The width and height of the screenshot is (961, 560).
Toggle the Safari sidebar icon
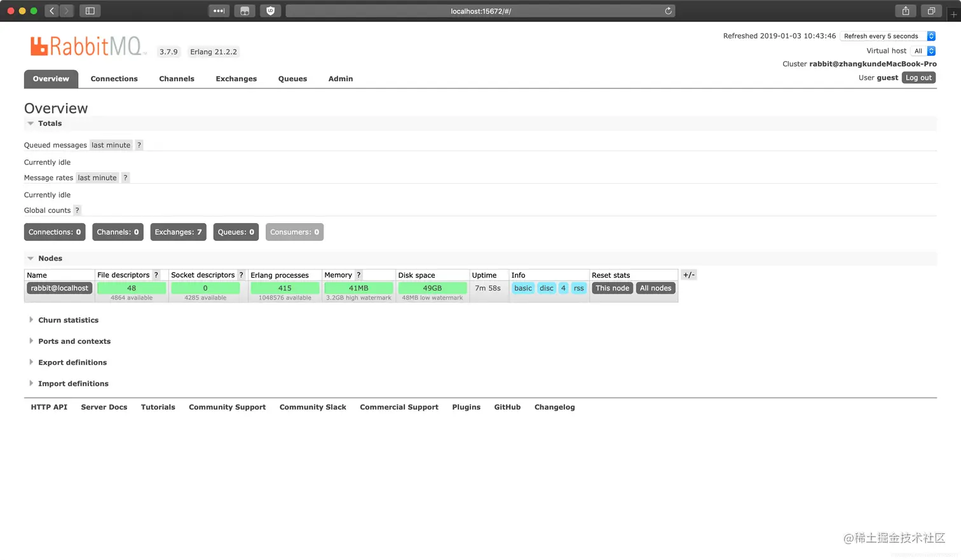click(90, 11)
